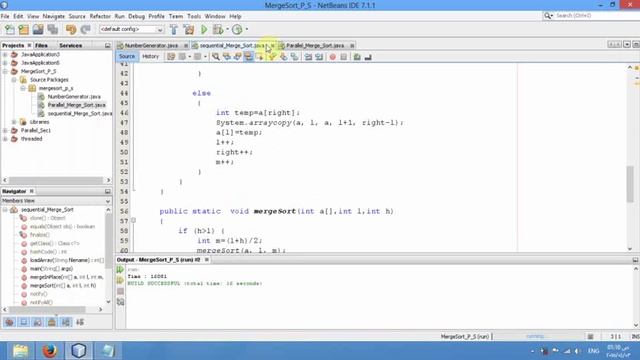Open the Refactor menu
Viewport: 640px width, 360px height.
point(100,16)
